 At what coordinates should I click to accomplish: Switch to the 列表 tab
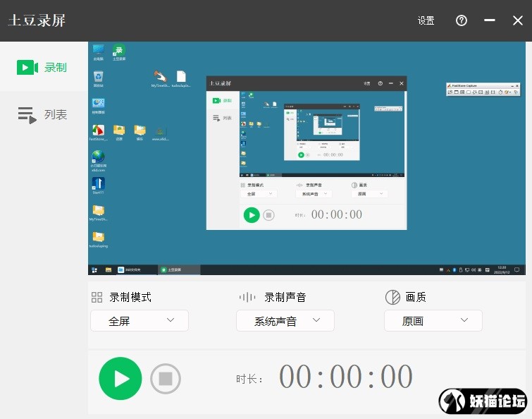click(42, 115)
